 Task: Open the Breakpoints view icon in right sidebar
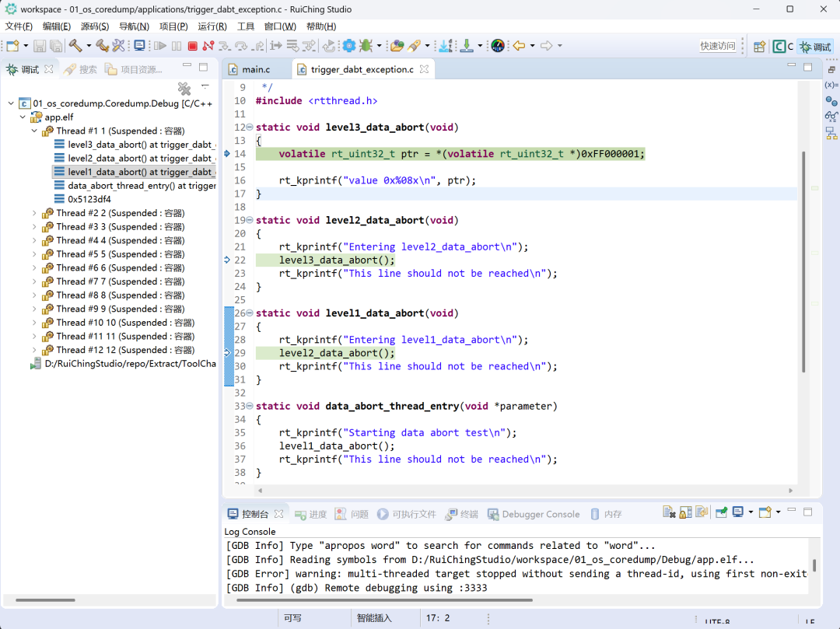(831, 101)
